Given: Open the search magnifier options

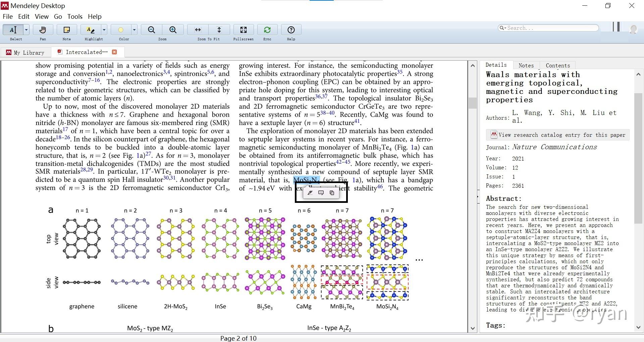Looking at the screenshot, I should coord(502,28).
